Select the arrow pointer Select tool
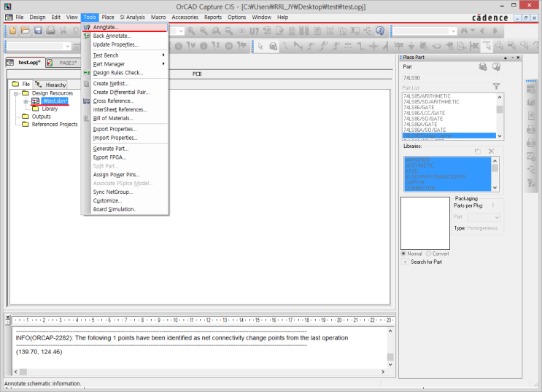 (260, 46)
